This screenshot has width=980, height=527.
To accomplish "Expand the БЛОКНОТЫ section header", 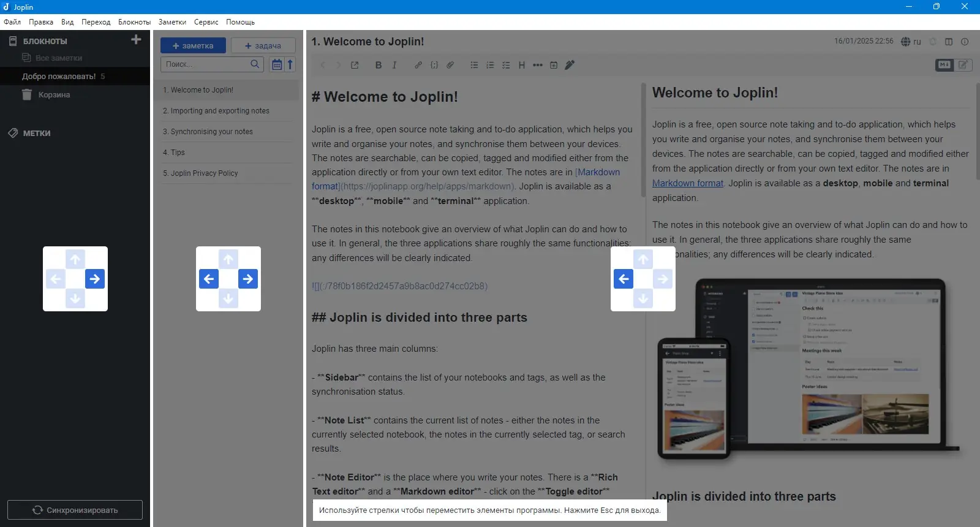I will point(45,41).
